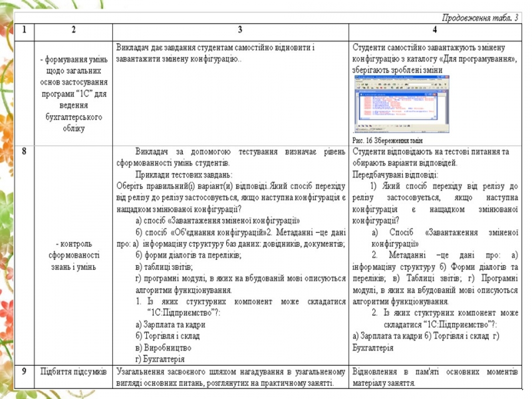Select answer "в) таблиці звітів;"
The width and height of the screenshot is (532, 399).
coord(164,267)
